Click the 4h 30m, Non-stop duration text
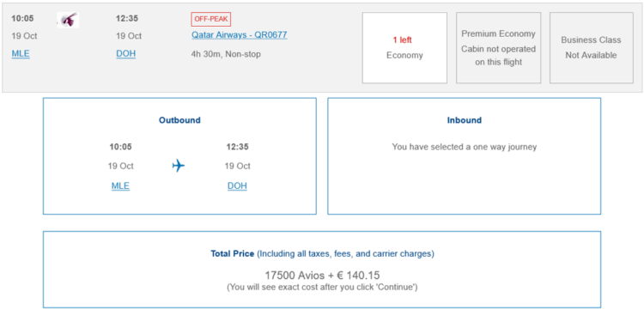This screenshot has height=309, width=644. [x=226, y=54]
